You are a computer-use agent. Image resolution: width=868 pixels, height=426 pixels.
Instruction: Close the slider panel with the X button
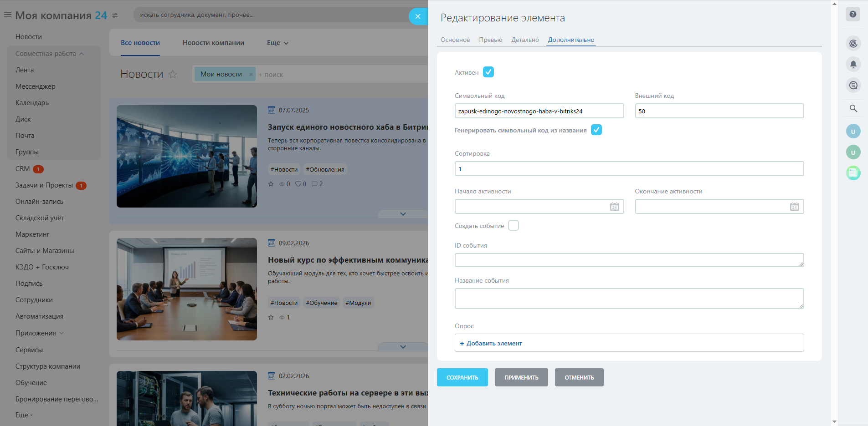418,16
